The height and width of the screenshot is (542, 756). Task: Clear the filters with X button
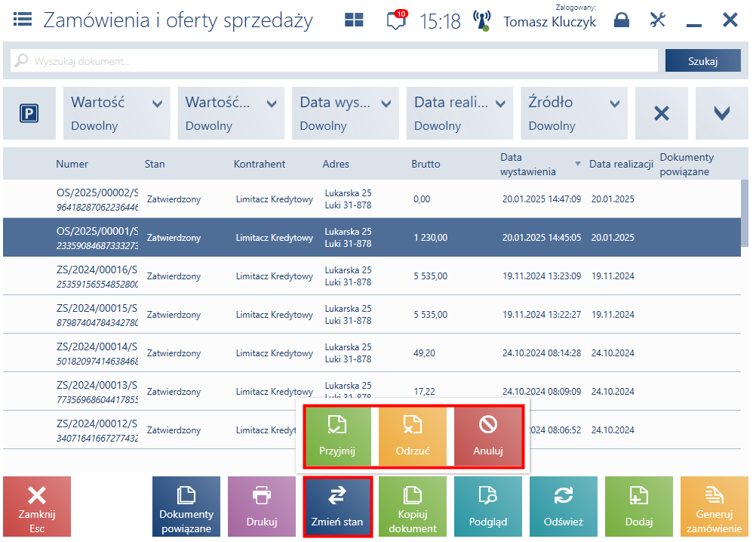click(662, 113)
